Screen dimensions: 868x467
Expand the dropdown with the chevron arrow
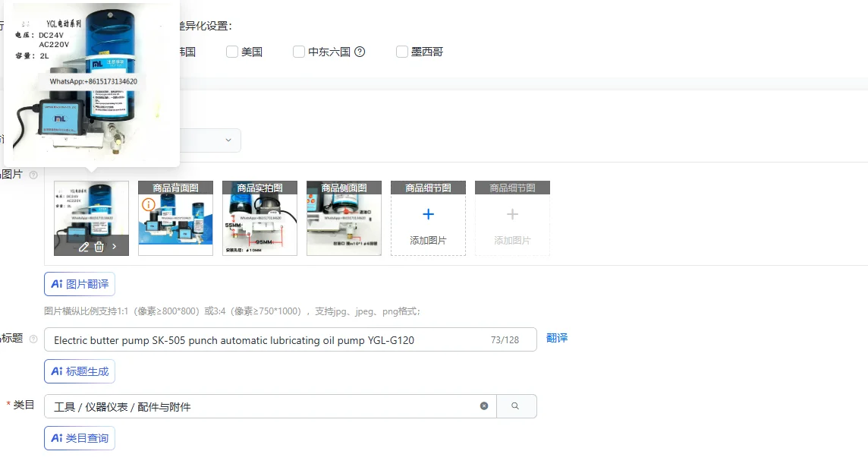click(228, 140)
